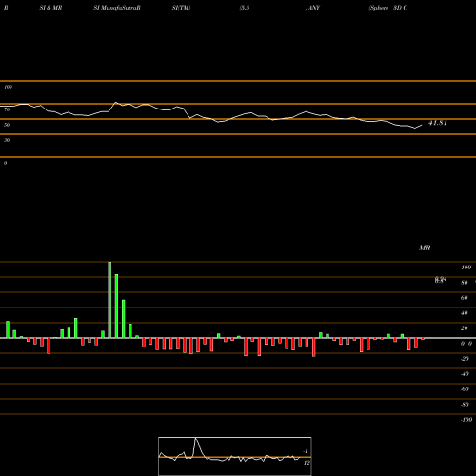Click the MR axis label -60

(x=465, y=389)
